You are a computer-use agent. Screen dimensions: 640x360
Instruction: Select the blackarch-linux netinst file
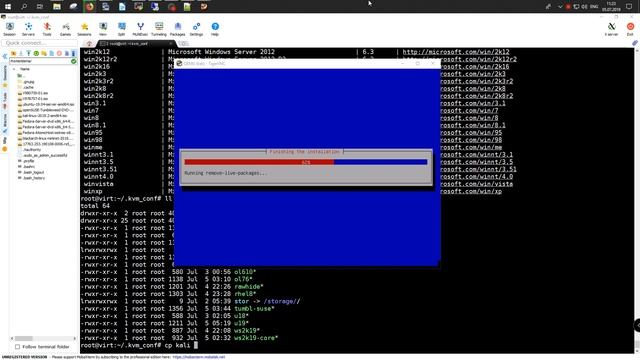[46, 138]
